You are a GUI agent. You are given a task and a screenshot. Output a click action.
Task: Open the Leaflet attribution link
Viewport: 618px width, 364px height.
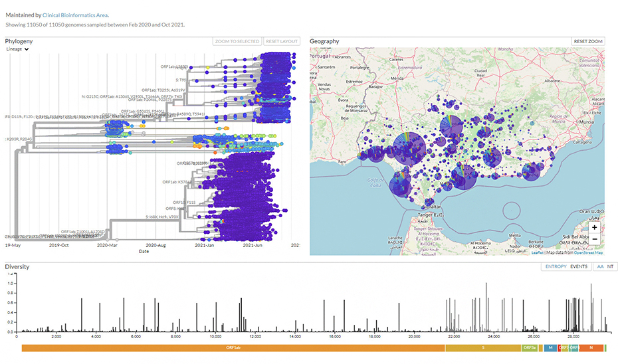536,252
